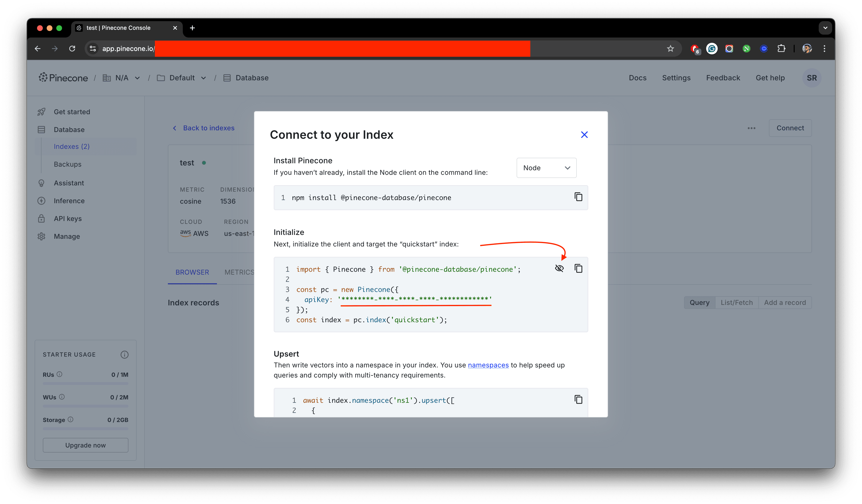Click the API keys lock icon

click(41, 219)
